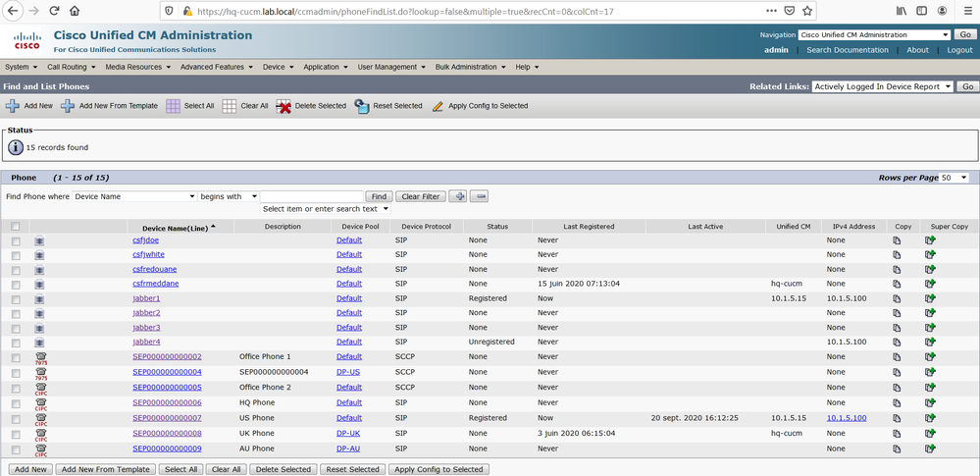Click in the phone search text field

tap(312, 196)
